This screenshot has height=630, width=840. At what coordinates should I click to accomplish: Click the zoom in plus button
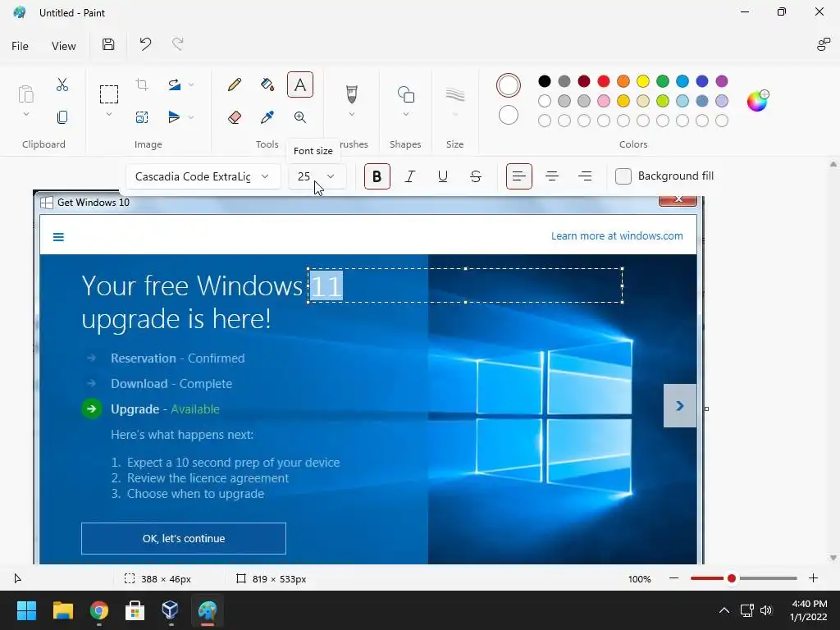click(813, 578)
